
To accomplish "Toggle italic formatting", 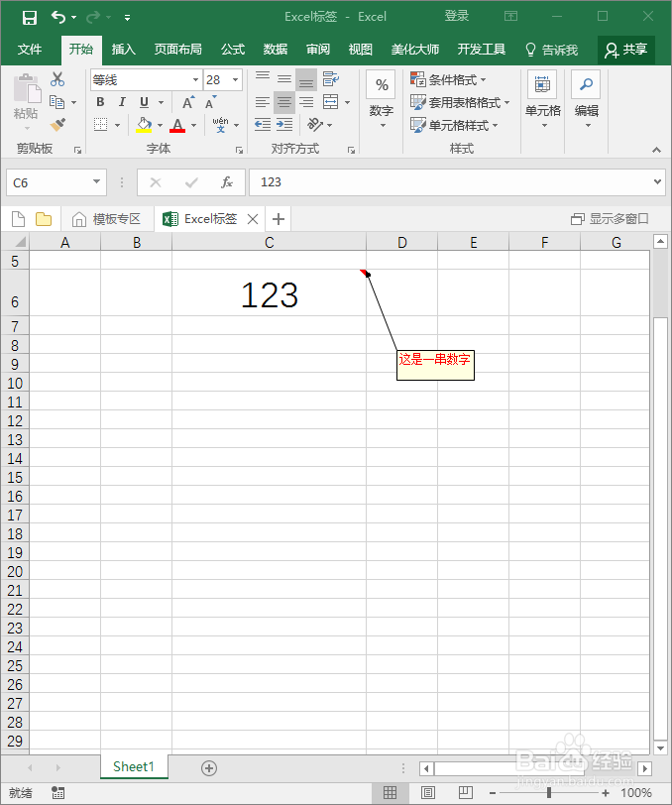I will 122,102.
